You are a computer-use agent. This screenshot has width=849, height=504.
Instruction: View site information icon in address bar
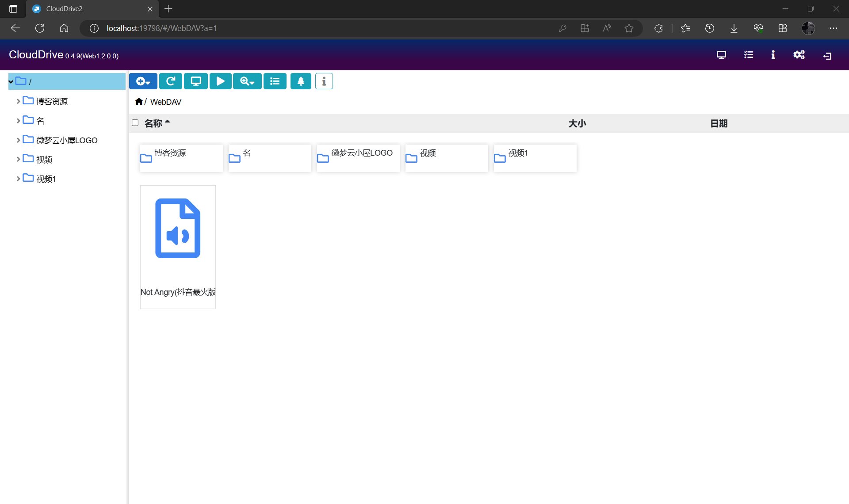click(x=94, y=28)
